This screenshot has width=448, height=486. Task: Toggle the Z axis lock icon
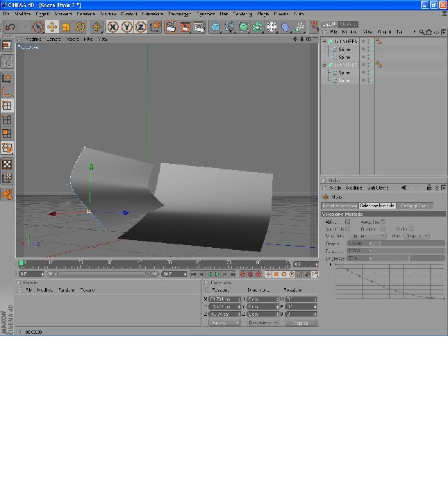[x=140, y=27]
